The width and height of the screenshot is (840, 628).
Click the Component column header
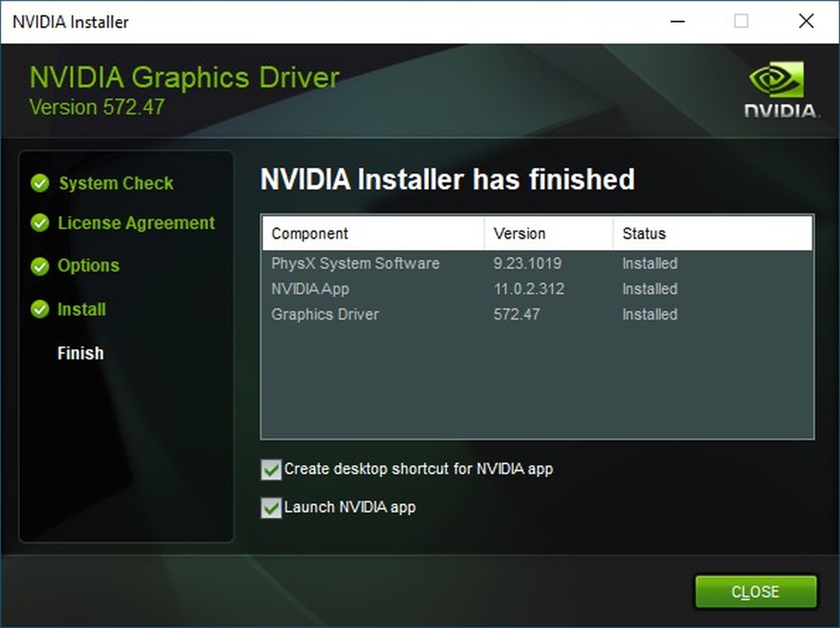coord(373,233)
